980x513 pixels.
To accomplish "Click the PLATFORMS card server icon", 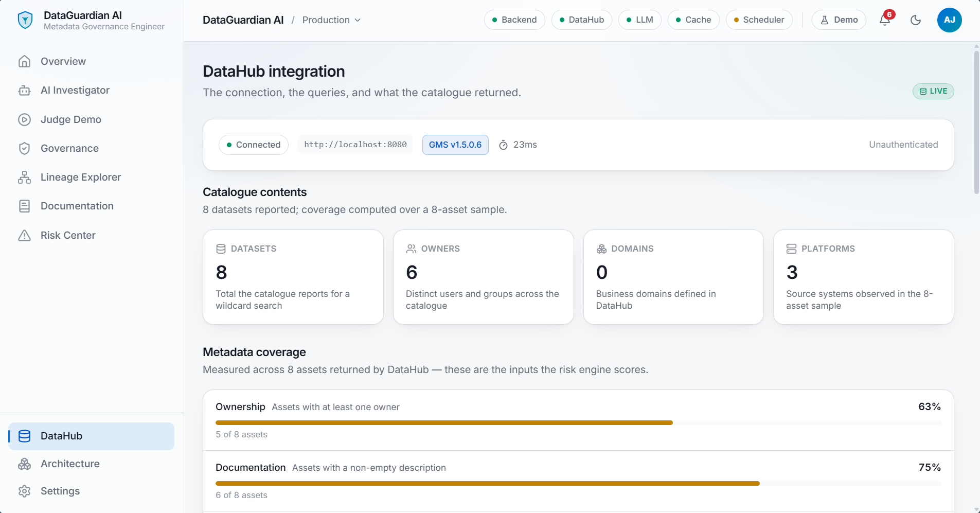I will pyautogui.click(x=791, y=249).
